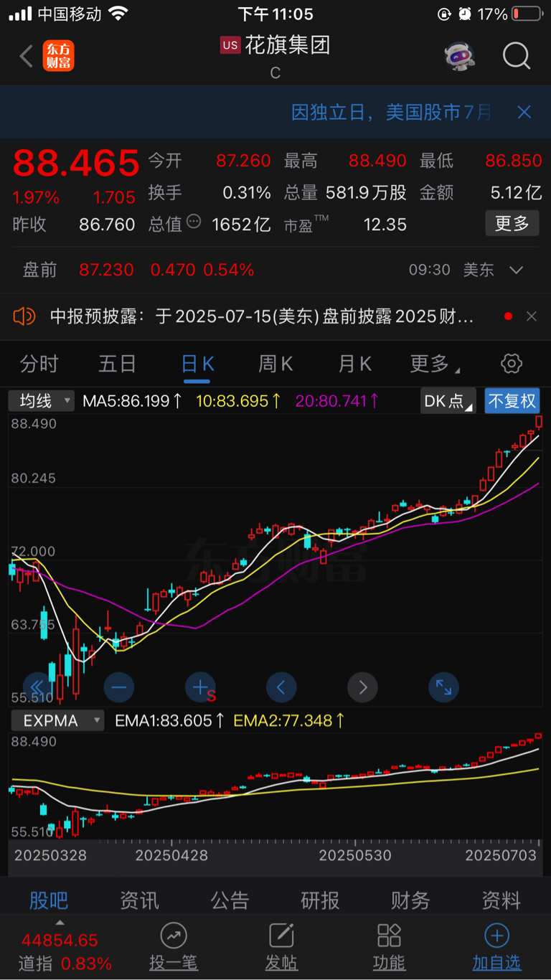Tap the MA5:86.199 value
This screenshot has height=980, width=551.
coord(133,400)
